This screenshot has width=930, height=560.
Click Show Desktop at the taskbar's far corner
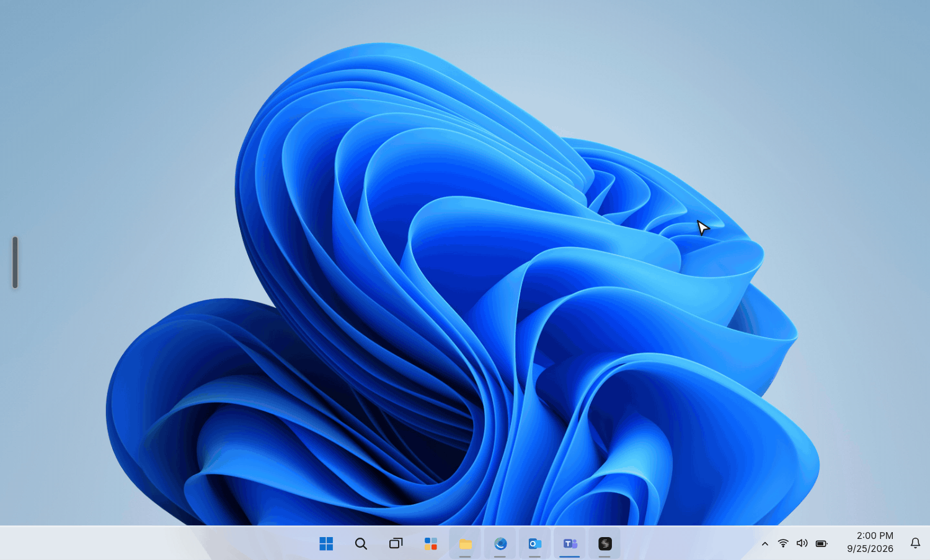pyautogui.click(x=928, y=543)
